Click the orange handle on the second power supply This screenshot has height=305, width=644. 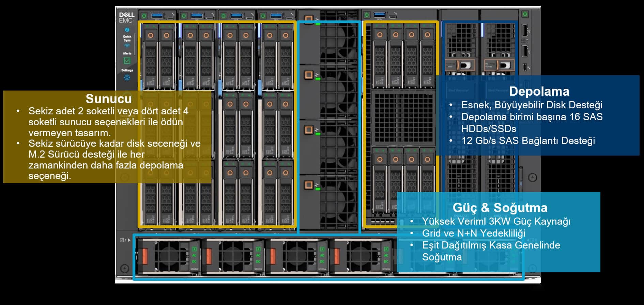point(209,256)
